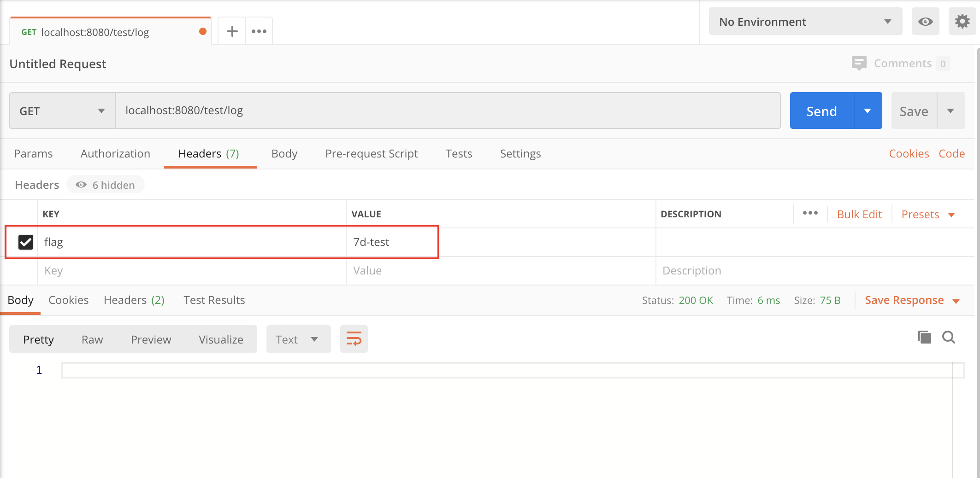Click the empty Key placeholder field
Screen dimensions: 980x478
click(x=192, y=270)
